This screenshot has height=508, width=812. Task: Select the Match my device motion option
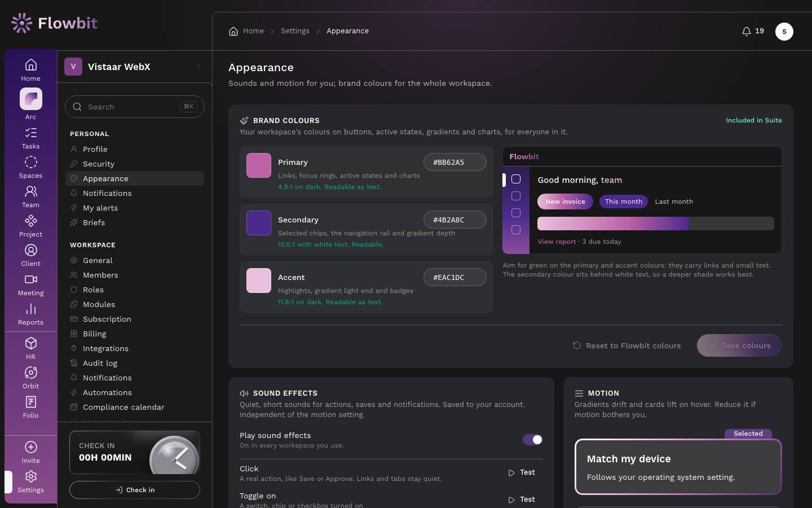(678, 467)
